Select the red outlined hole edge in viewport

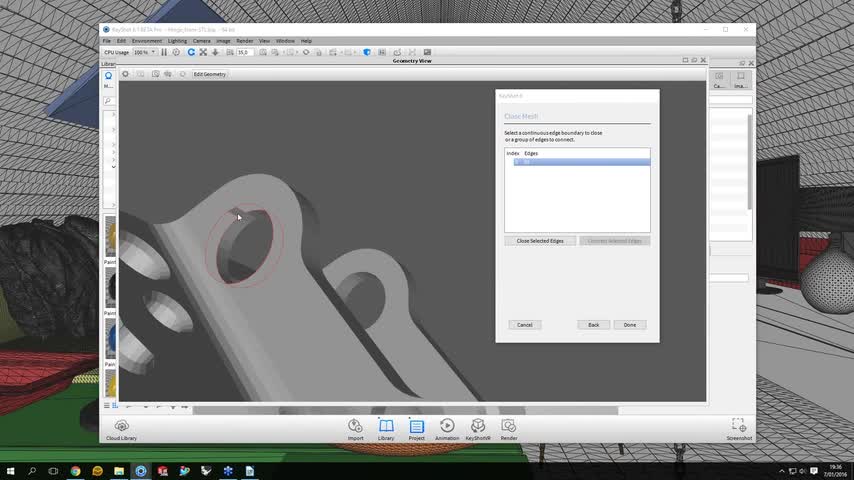pos(245,245)
